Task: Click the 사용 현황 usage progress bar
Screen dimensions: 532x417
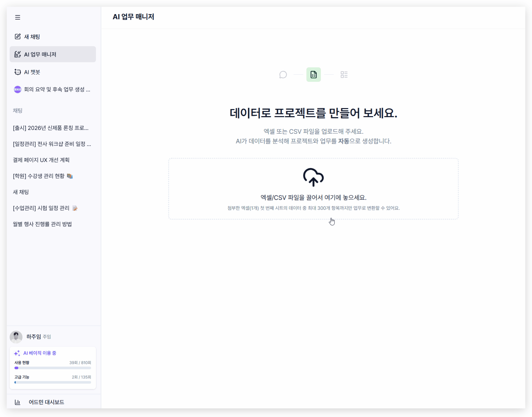Action: [52, 368]
